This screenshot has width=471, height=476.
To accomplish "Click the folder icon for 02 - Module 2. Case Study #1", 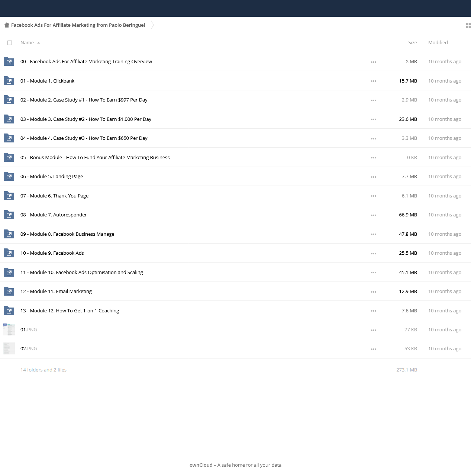I will tap(9, 100).
